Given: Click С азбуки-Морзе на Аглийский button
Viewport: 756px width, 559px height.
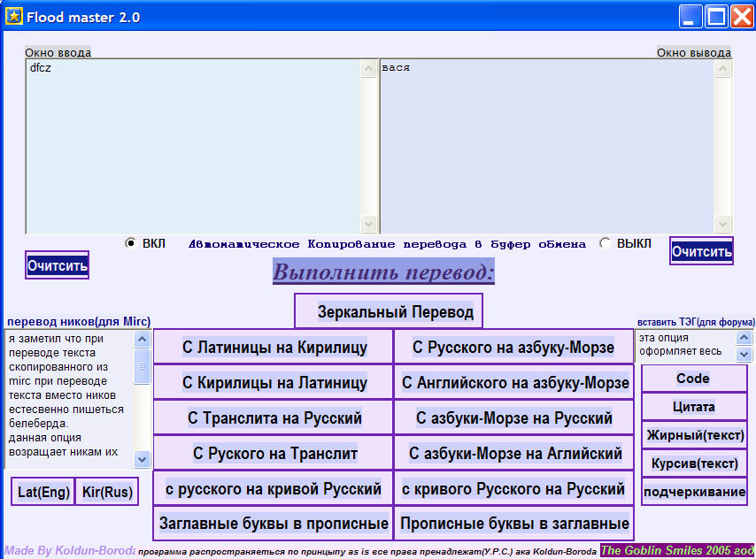Looking at the screenshot, I should pyautogui.click(x=514, y=453).
